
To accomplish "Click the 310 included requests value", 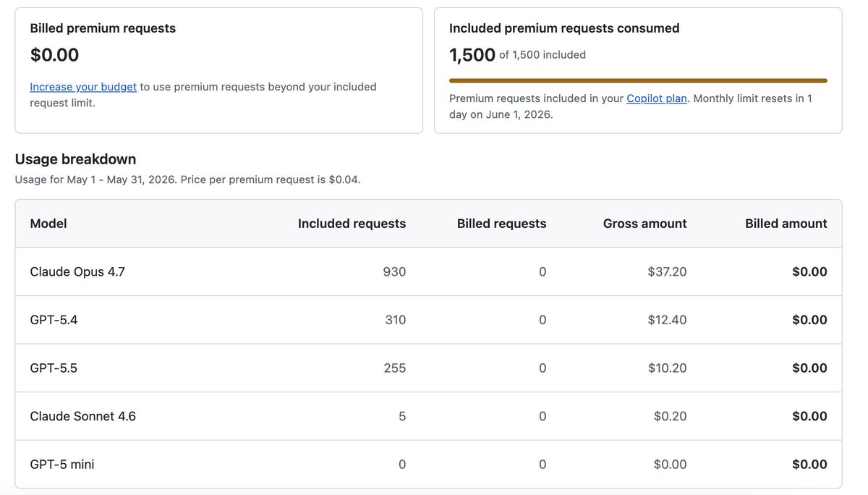I will click(396, 320).
